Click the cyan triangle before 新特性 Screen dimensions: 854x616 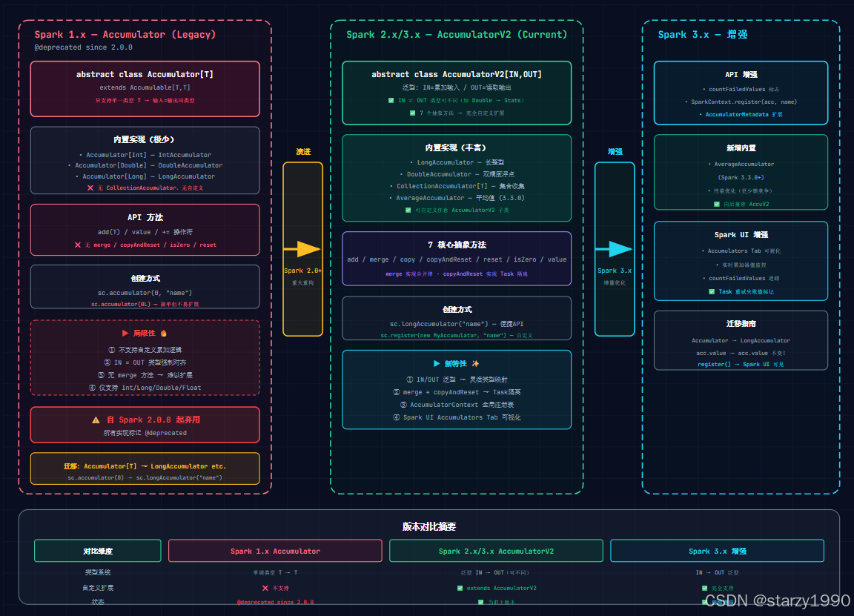436,363
